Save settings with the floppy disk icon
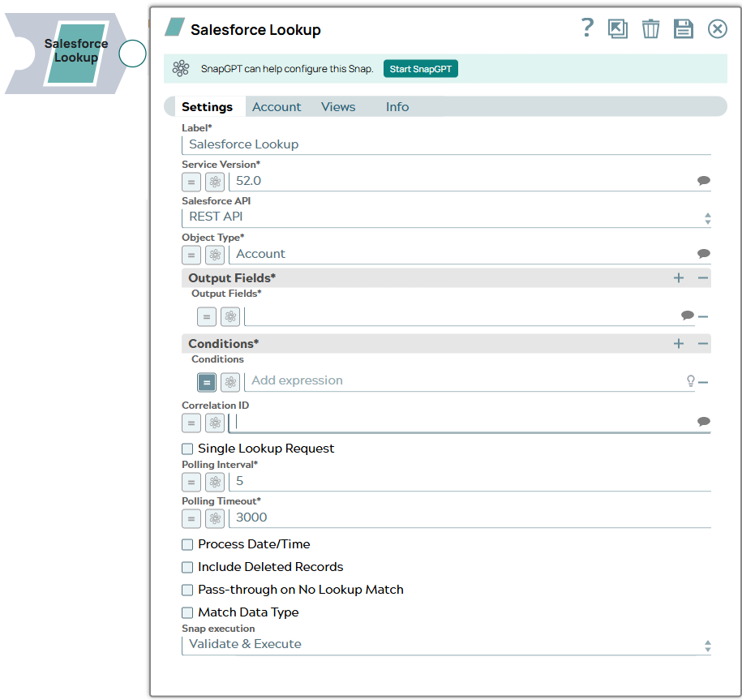 pyautogui.click(x=684, y=29)
